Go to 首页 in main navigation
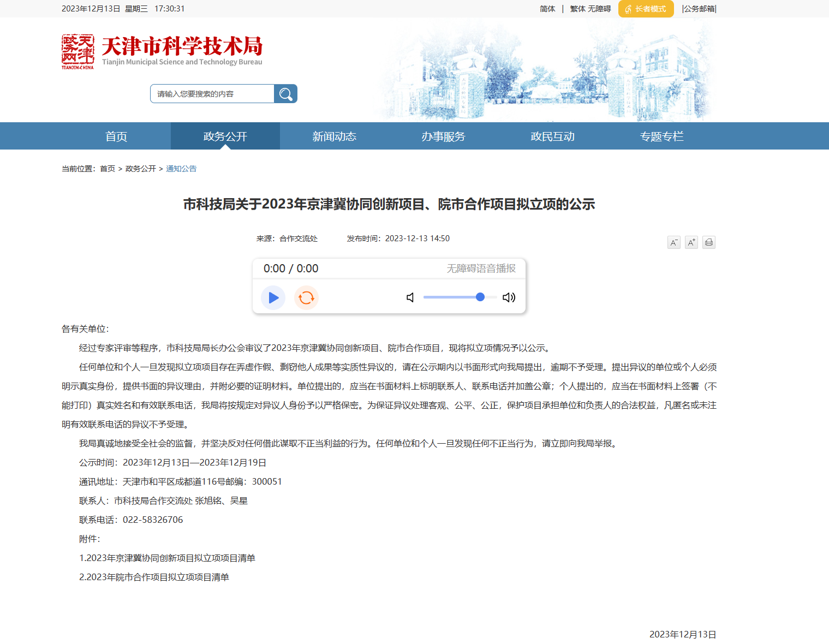Image resolution: width=829 pixels, height=644 pixels. coord(116,136)
